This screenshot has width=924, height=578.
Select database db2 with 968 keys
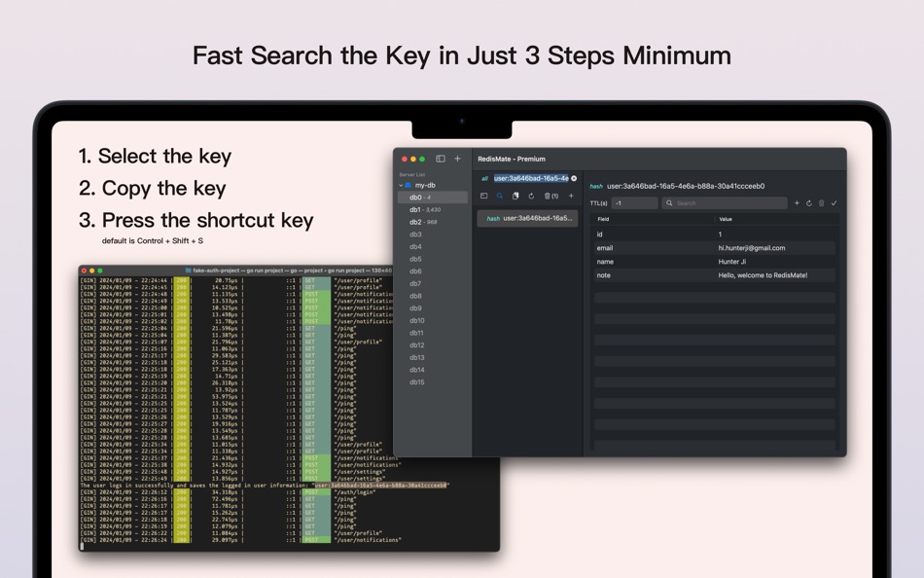pos(433,223)
